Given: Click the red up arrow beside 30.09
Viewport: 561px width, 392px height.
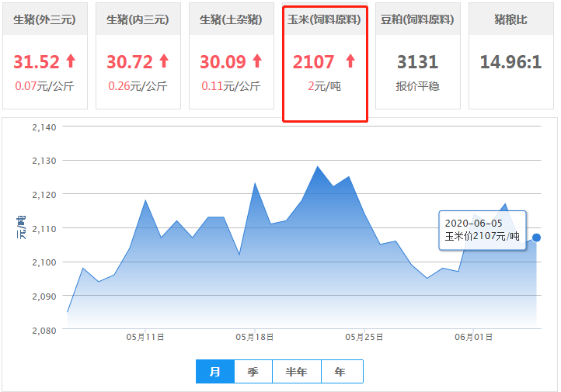Looking at the screenshot, I should (x=257, y=61).
